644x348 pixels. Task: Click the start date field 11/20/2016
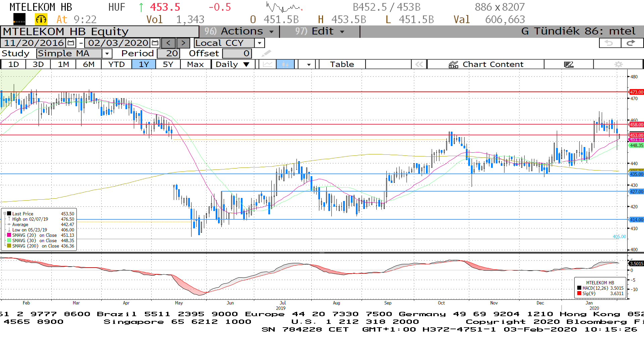34,43
